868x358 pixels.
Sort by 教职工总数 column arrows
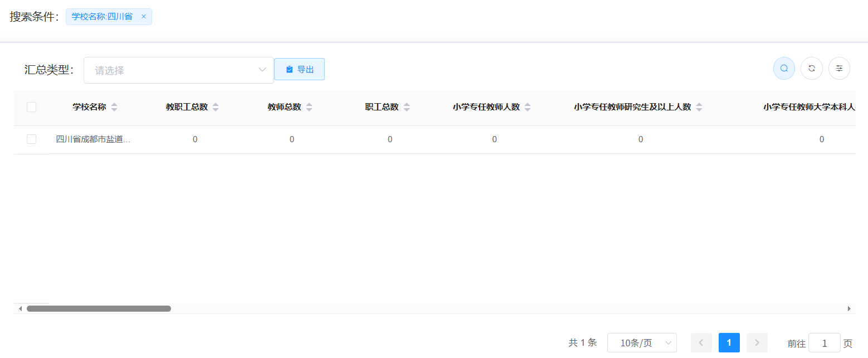click(216, 107)
